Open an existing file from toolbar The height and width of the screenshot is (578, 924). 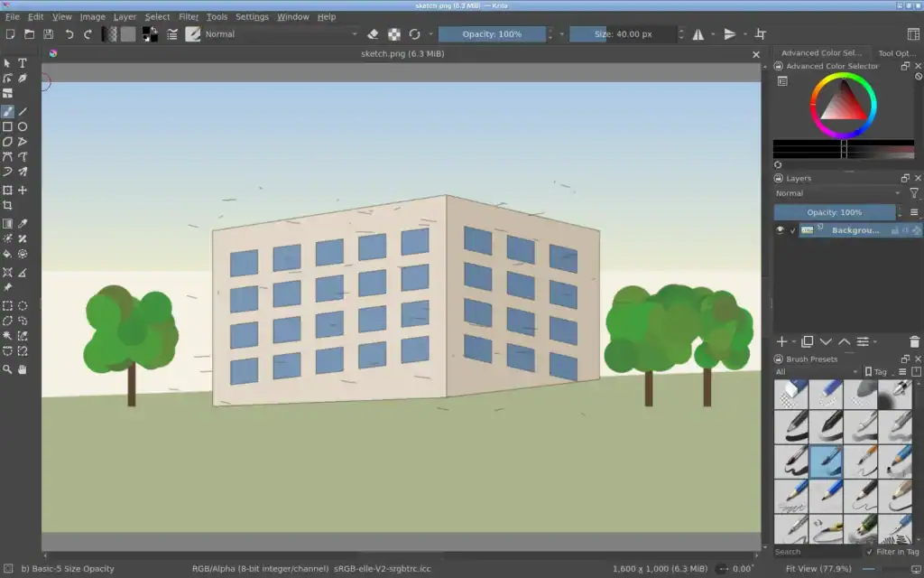[x=29, y=34]
